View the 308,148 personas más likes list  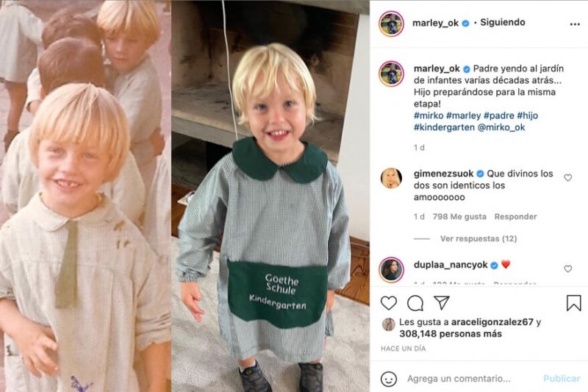(451, 333)
